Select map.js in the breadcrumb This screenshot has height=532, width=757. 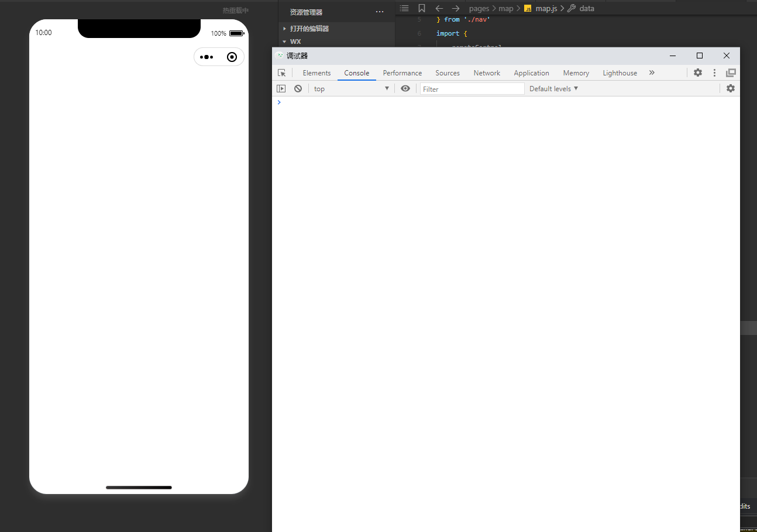click(546, 9)
